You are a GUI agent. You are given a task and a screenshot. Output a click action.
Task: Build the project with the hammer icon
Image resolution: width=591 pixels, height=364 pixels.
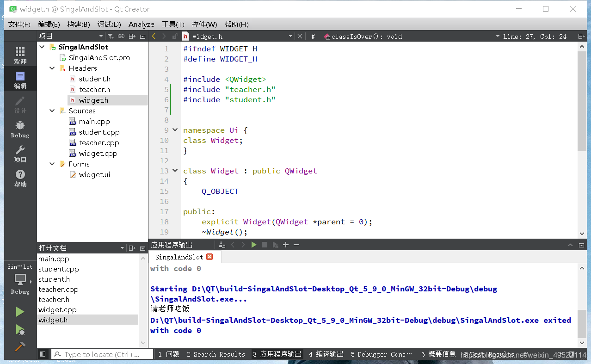tap(20, 346)
